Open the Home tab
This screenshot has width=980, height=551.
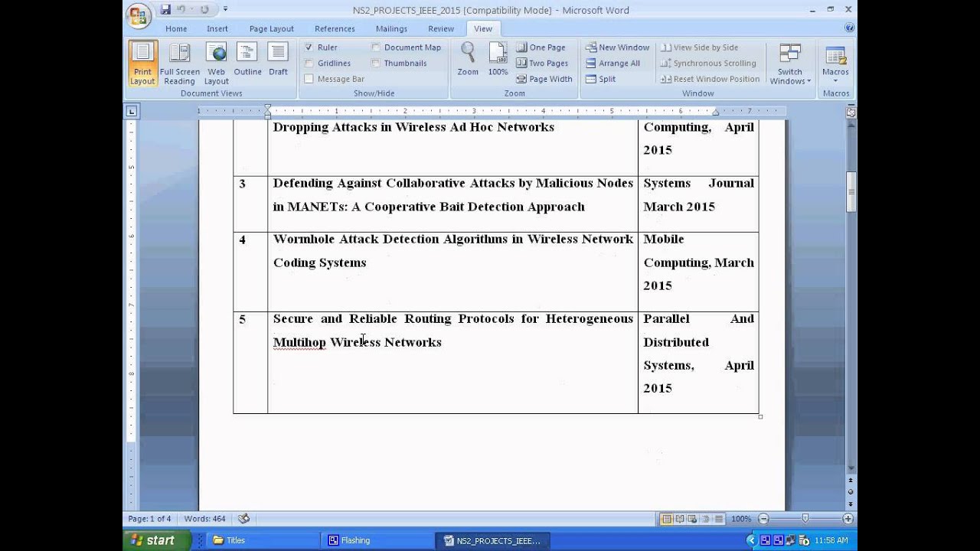[176, 28]
